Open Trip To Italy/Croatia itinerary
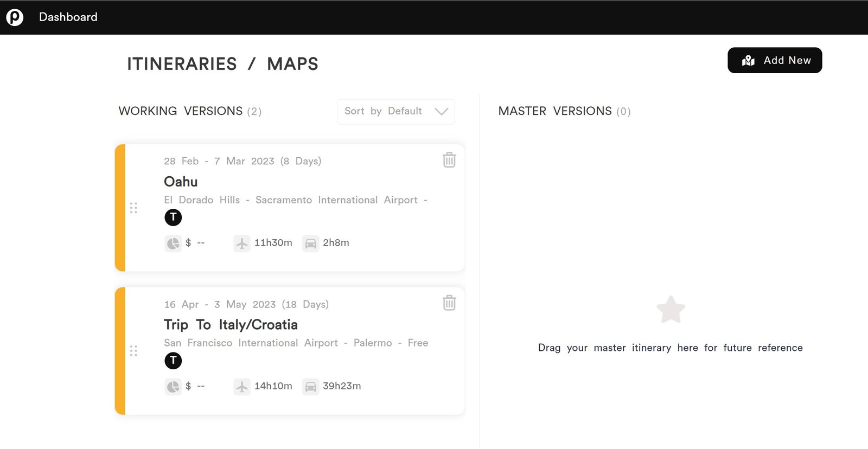 pyautogui.click(x=231, y=325)
